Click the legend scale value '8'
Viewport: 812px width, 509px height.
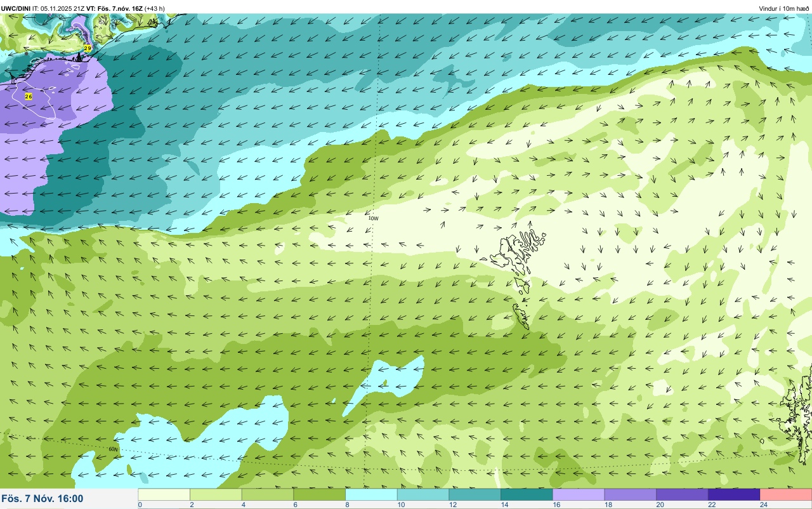(x=346, y=505)
